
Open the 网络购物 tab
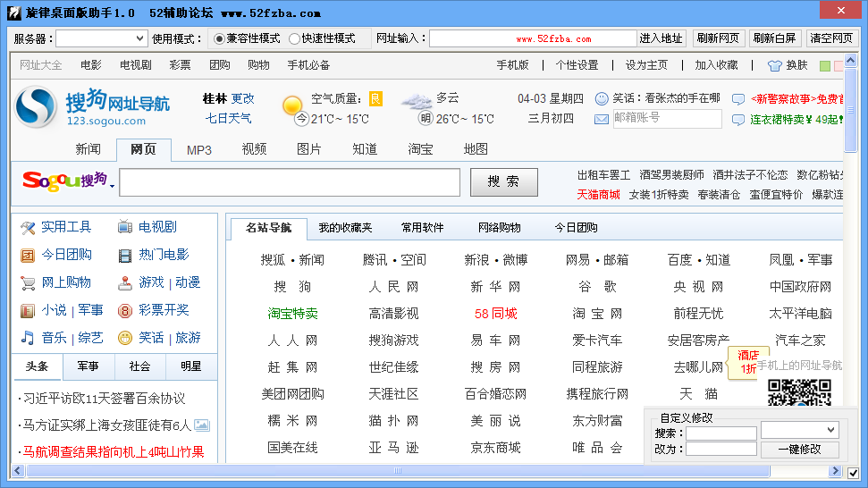tap(500, 228)
